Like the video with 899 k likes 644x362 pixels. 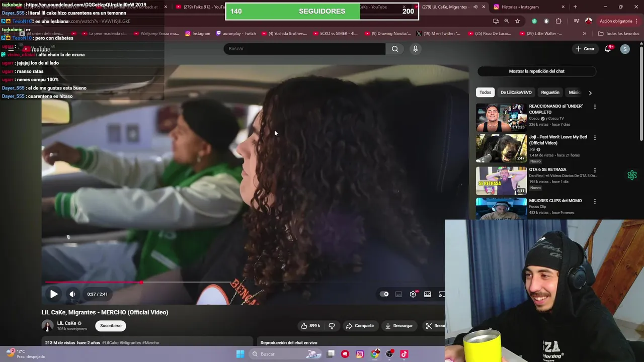(310, 326)
